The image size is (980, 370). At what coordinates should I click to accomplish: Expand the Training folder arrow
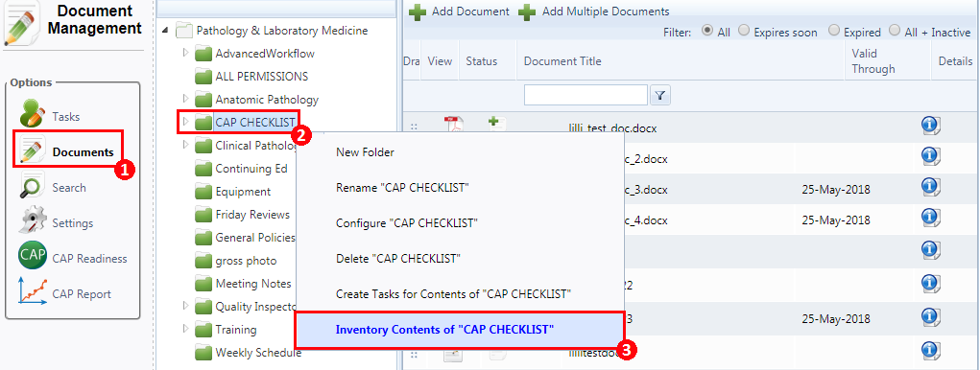185,329
